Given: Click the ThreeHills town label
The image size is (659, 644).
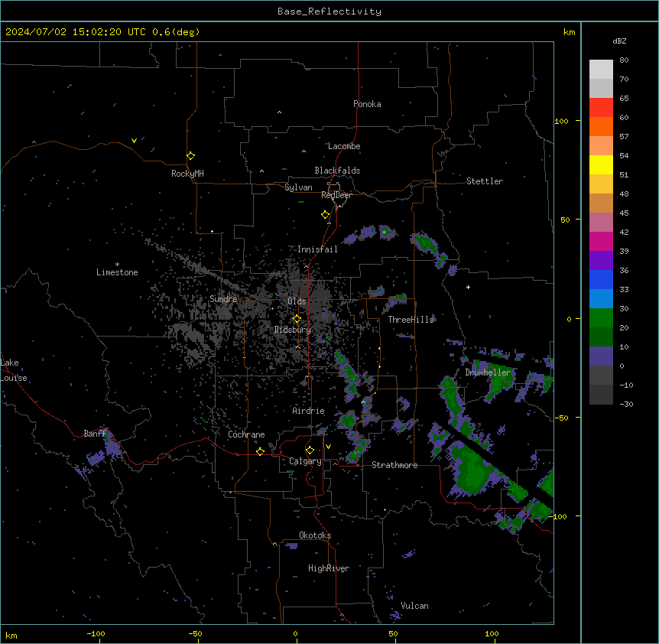Looking at the screenshot, I should point(411,320).
